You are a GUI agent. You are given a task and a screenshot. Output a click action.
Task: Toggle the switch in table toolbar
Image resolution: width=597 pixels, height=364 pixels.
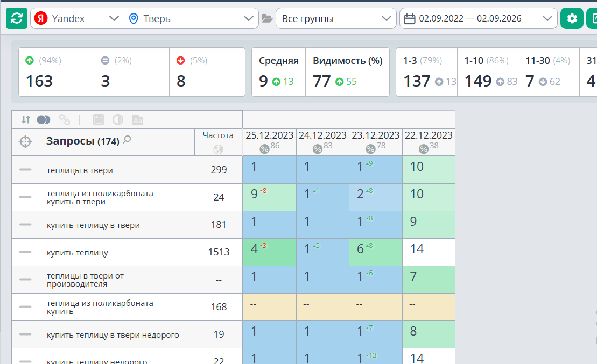[x=44, y=120]
